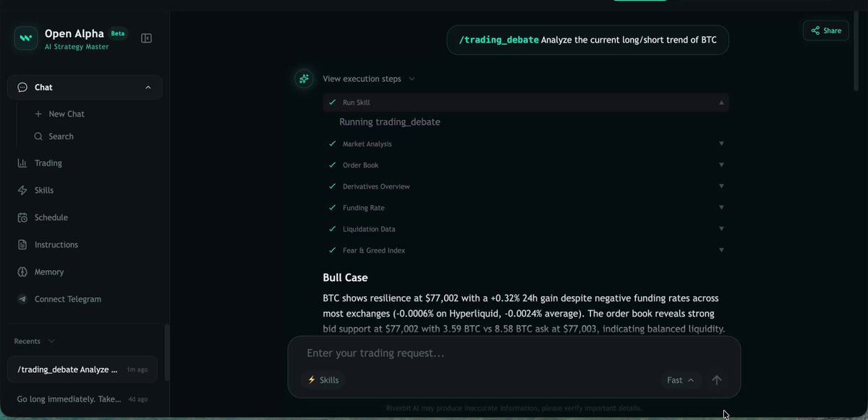Viewport: 868px width, 420px height.
Task: Open the Schedule calendar icon
Action: 22,217
